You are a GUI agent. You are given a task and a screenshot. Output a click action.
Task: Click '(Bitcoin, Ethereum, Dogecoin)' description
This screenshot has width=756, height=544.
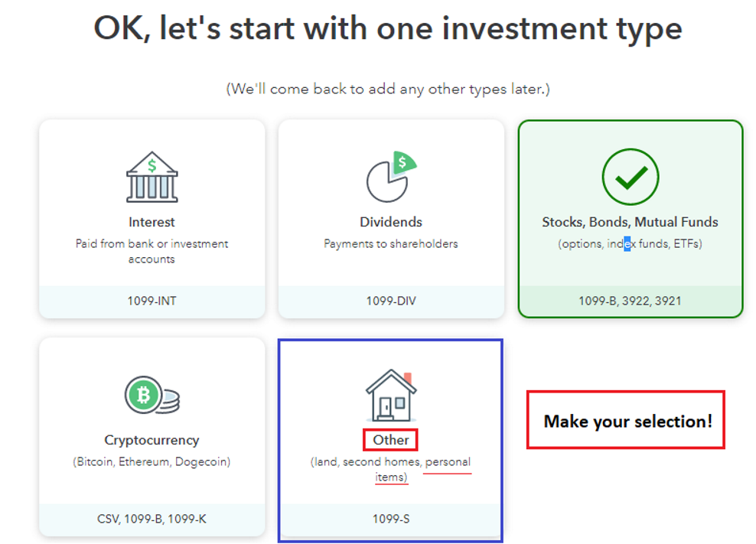point(152,461)
